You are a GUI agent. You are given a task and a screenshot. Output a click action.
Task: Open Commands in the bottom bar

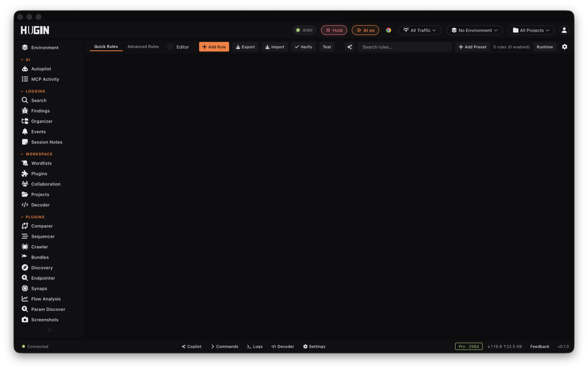[225, 346]
